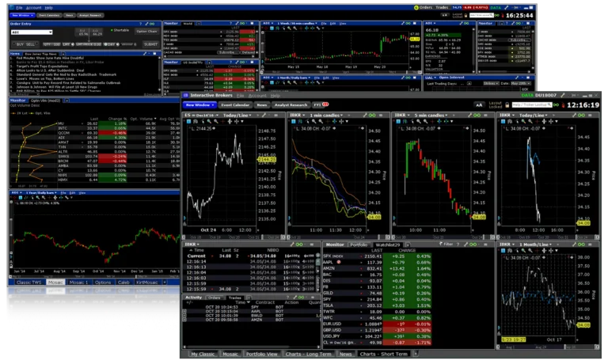Screen dimensions: 608x364
Task: Select EUR.USD row in Watchlist29
Action: pyautogui.click(x=377, y=324)
